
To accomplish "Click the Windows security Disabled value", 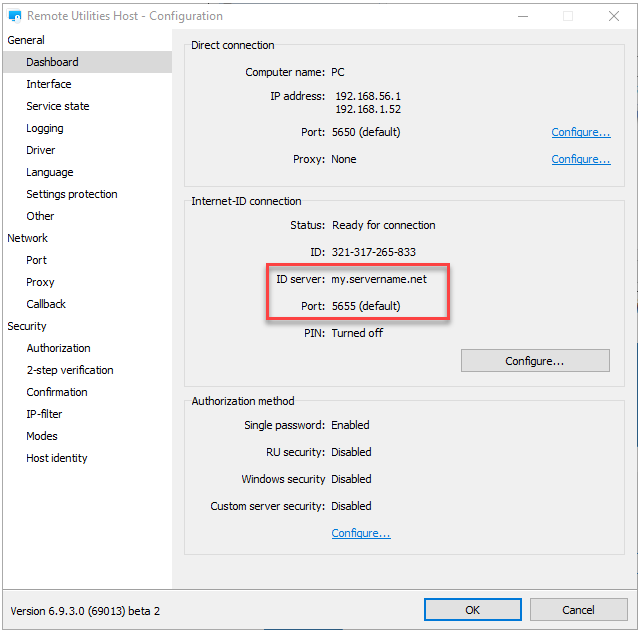I will tap(351, 479).
